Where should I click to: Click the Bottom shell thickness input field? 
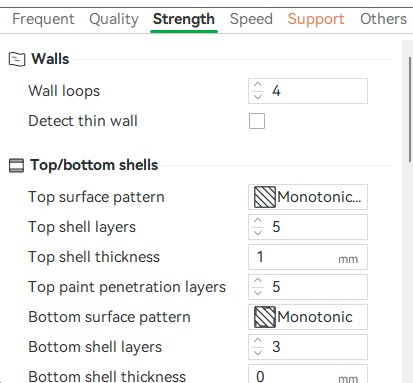tap(308, 375)
